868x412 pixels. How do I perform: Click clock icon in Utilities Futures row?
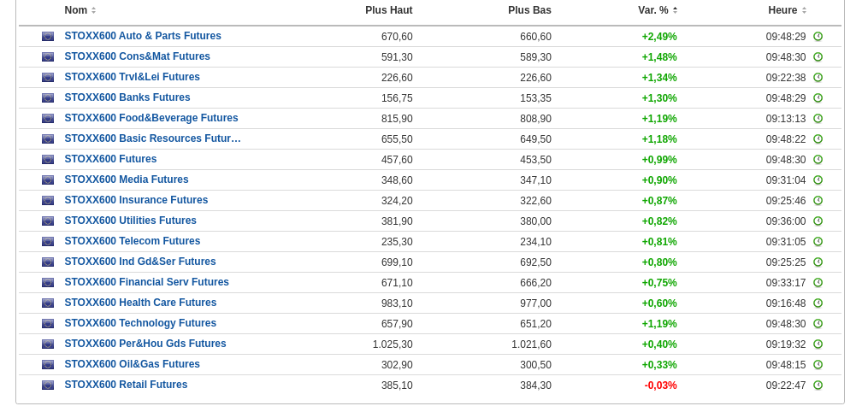[818, 221]
